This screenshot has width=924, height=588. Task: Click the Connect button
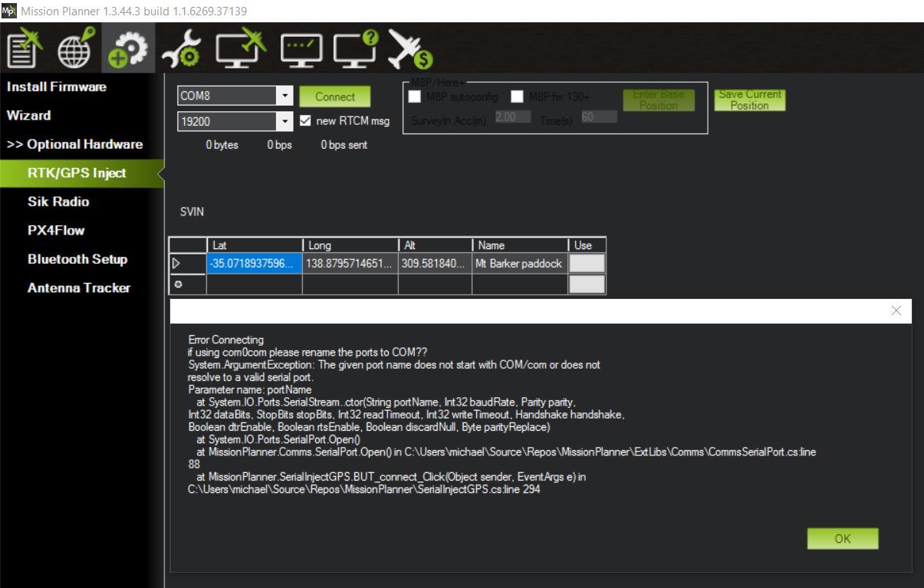(335, 97)
